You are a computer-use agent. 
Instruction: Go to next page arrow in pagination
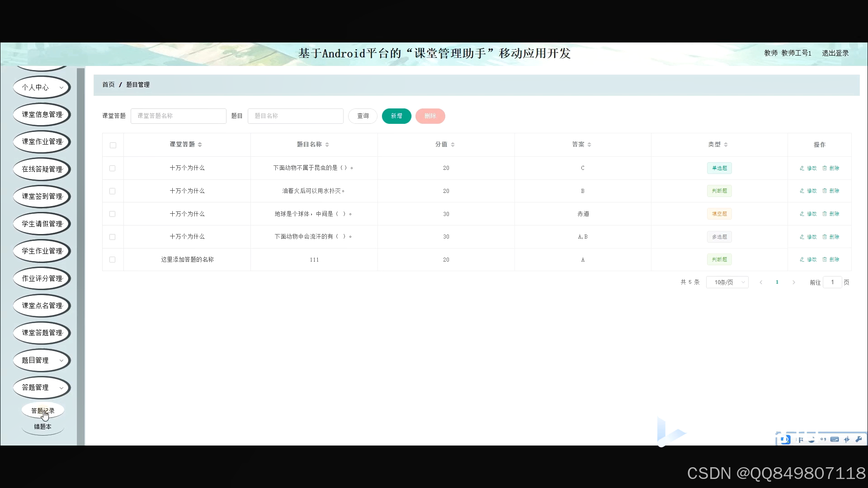click(x=793, y=282)
